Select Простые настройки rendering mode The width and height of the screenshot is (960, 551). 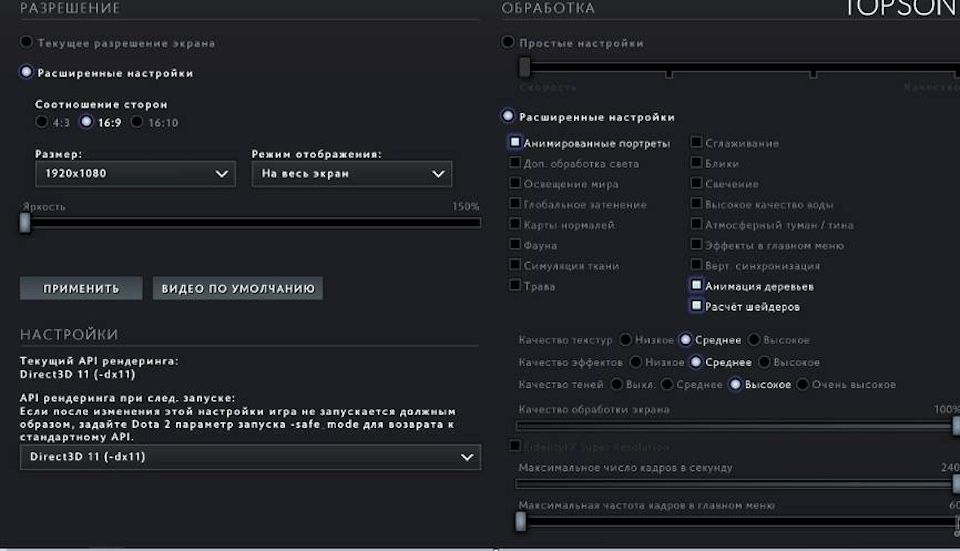(508, 43)
